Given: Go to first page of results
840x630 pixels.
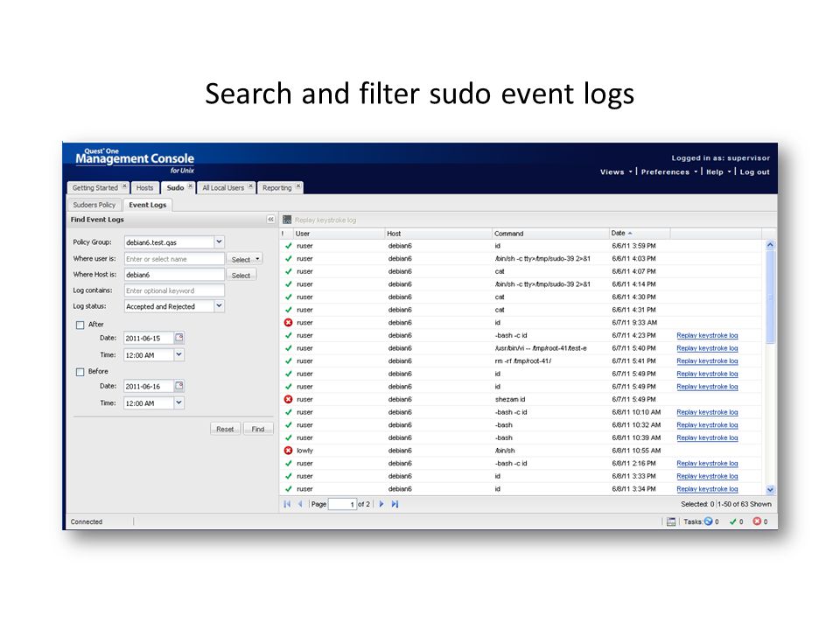Looking at the screenshot, I should (287, 504).
